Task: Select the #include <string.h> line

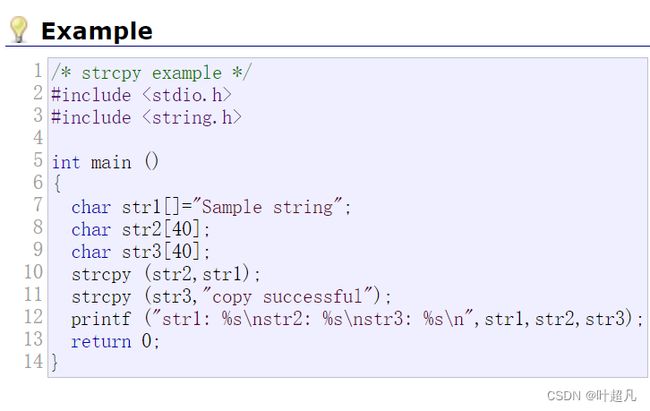Action: coord(146,117)
